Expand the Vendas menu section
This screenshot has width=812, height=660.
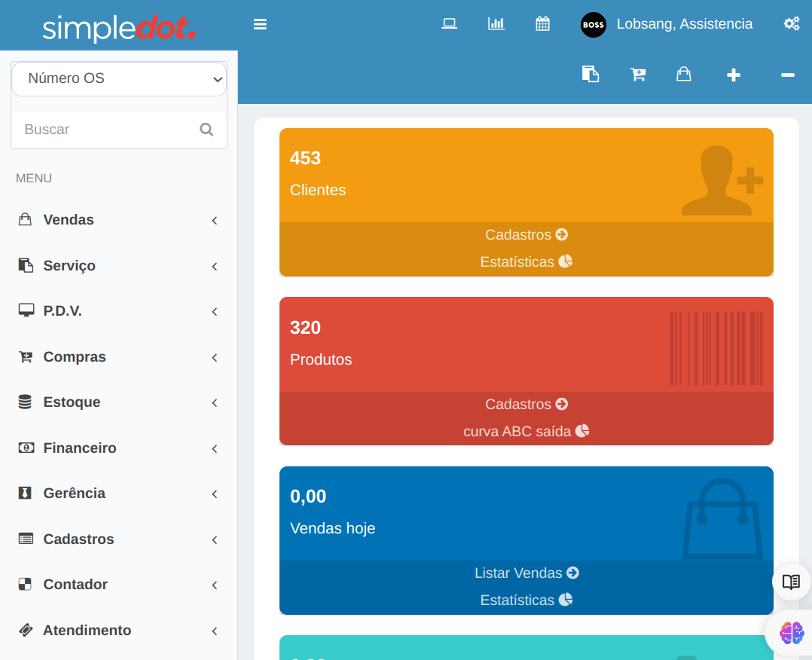point(69,219)
